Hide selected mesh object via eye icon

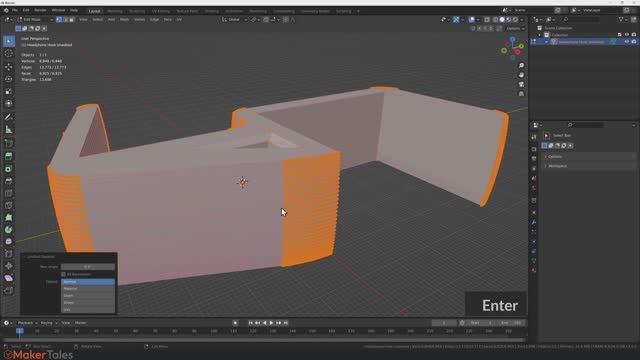pyautogui.click(x=627, y=42)
